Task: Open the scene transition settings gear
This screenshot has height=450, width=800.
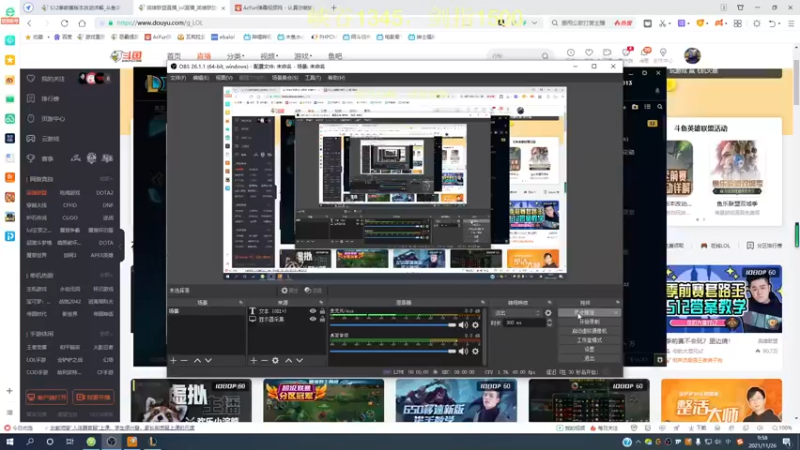Action: click(x=548, y=313)
